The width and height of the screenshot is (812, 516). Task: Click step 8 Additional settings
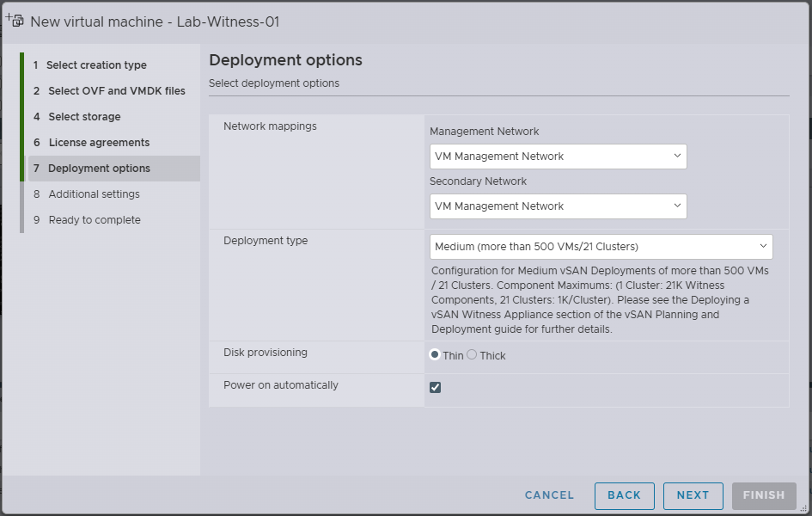94,194
